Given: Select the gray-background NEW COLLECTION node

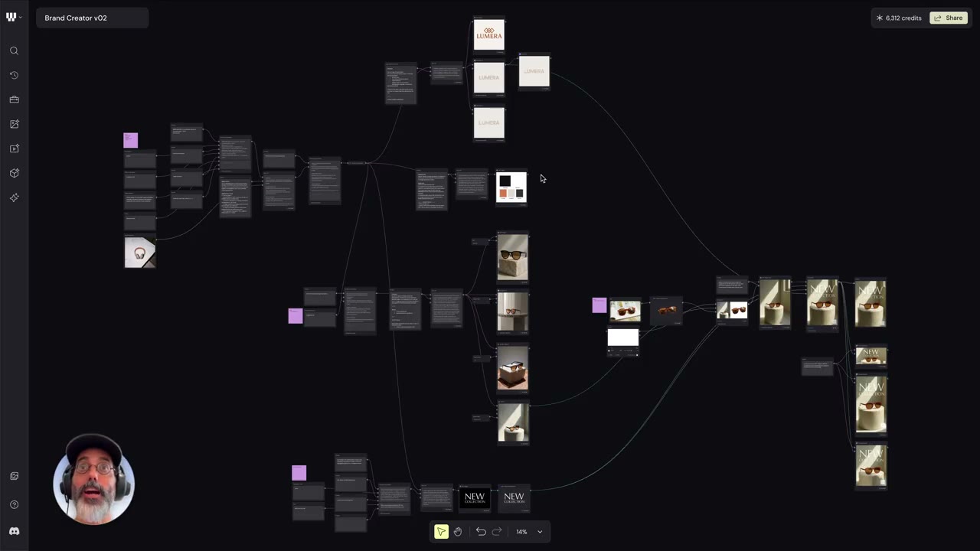Looking at the screenshot, I should click(x=514, y=497).
